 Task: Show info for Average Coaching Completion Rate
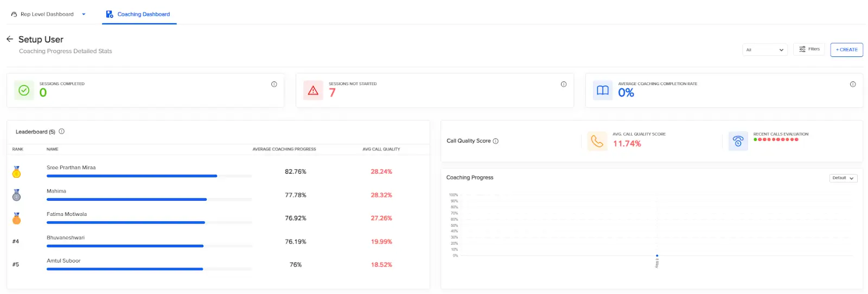(853, 84)
